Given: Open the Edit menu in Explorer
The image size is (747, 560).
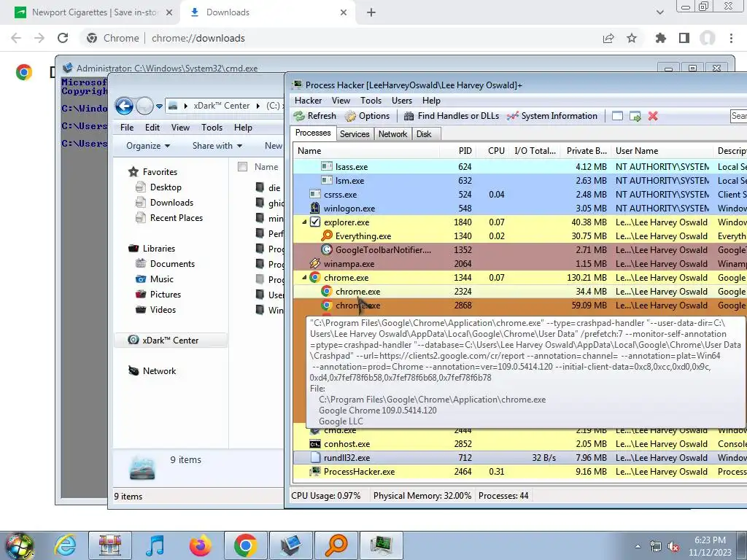Looking at the screenshot, I should pyautogui.click(x=152, y=128).
